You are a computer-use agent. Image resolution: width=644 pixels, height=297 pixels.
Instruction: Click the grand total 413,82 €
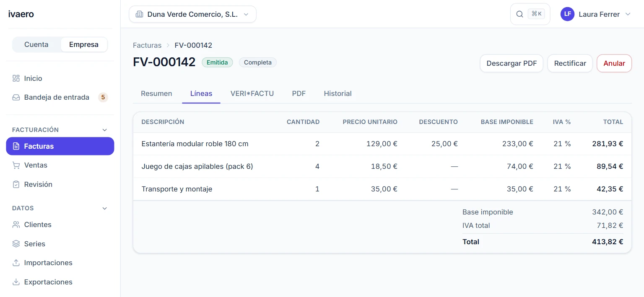pos(608,242)
